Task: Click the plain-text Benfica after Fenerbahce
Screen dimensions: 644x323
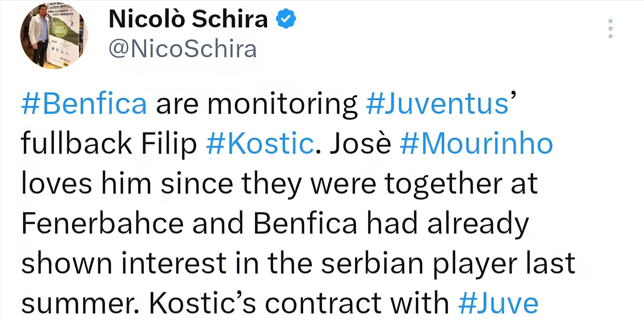Action: [305, 223]
